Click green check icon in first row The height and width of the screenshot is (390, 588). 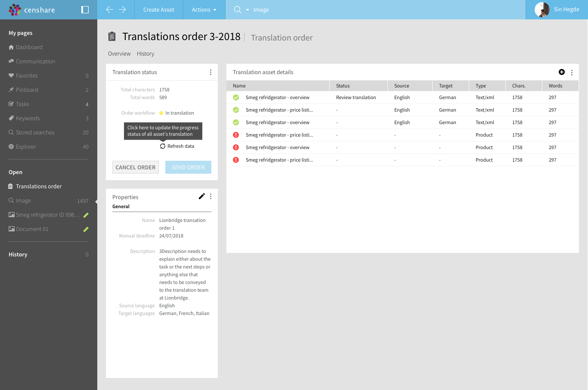[x=236, y=98]
